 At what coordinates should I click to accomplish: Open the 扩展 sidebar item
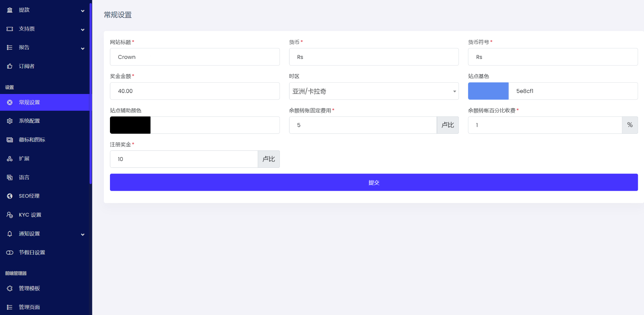45,158
